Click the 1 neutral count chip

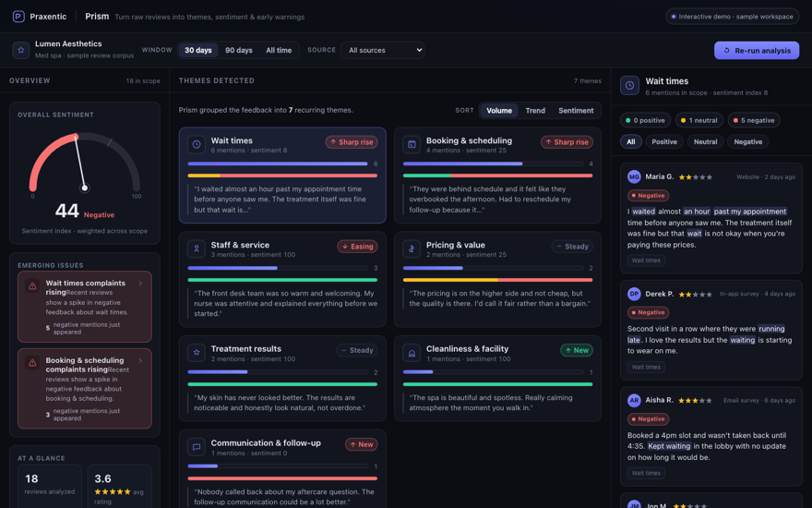click(x=699, y=120)
